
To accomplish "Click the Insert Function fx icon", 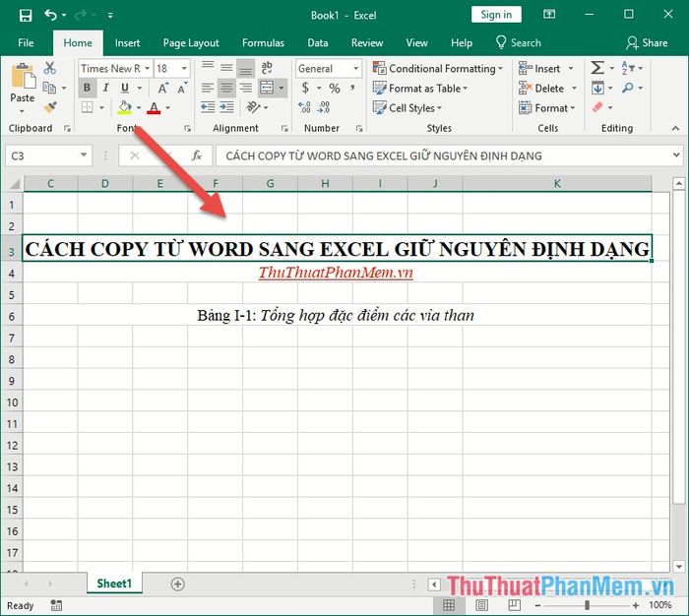I will pos(197,155).
